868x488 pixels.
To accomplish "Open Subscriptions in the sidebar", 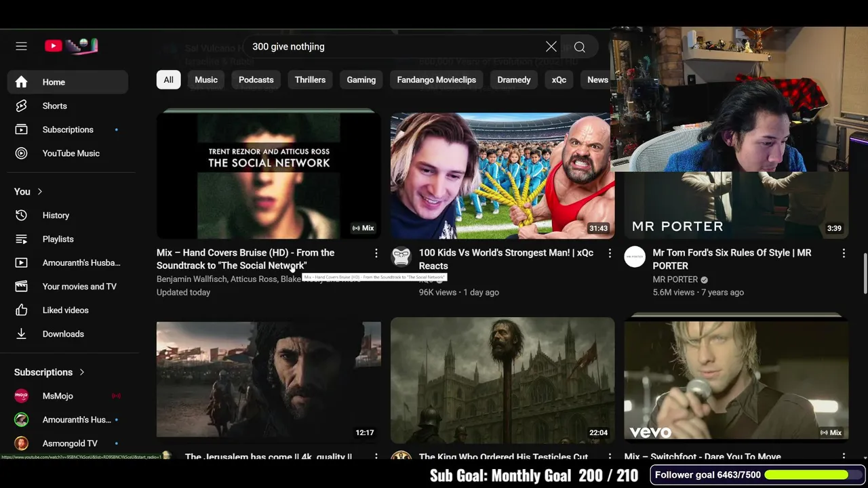I will pos(68,129).
